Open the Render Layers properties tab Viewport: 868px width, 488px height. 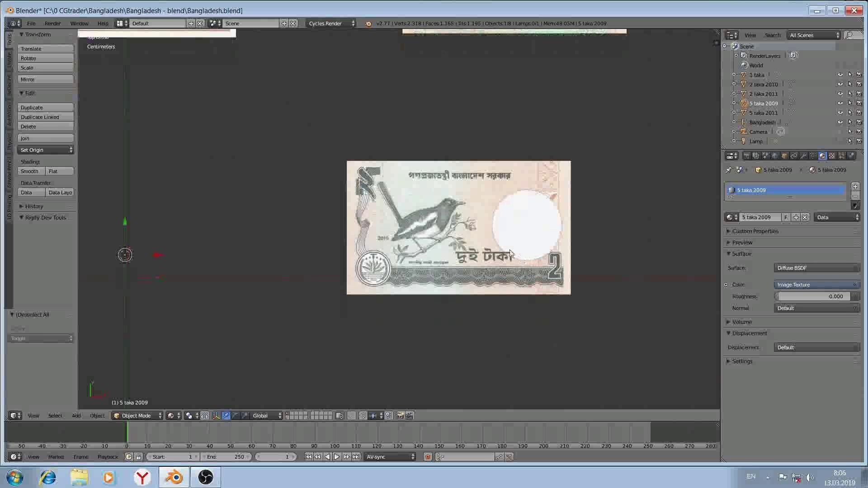pos(755,155)
